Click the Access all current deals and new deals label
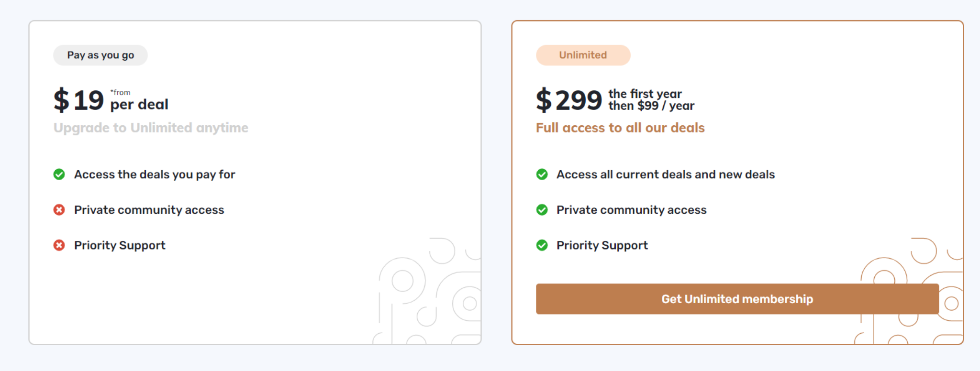Image resolution: width=980 pixels, height=371 pixels. click(666, 175)
